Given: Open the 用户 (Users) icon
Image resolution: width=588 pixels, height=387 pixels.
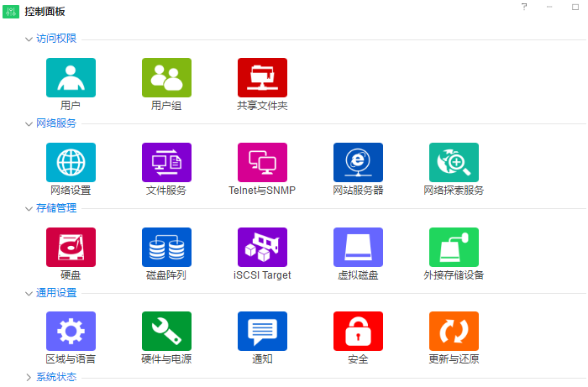Looking at the screenshot, I should tap(71, 78).
